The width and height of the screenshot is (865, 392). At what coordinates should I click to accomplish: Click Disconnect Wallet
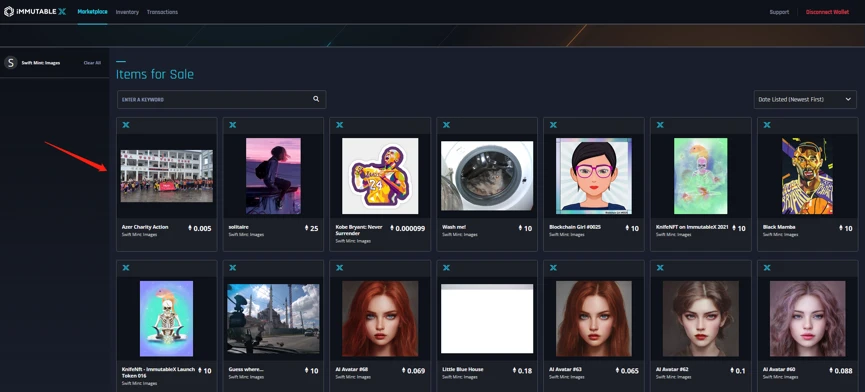(x=827, y=12)
